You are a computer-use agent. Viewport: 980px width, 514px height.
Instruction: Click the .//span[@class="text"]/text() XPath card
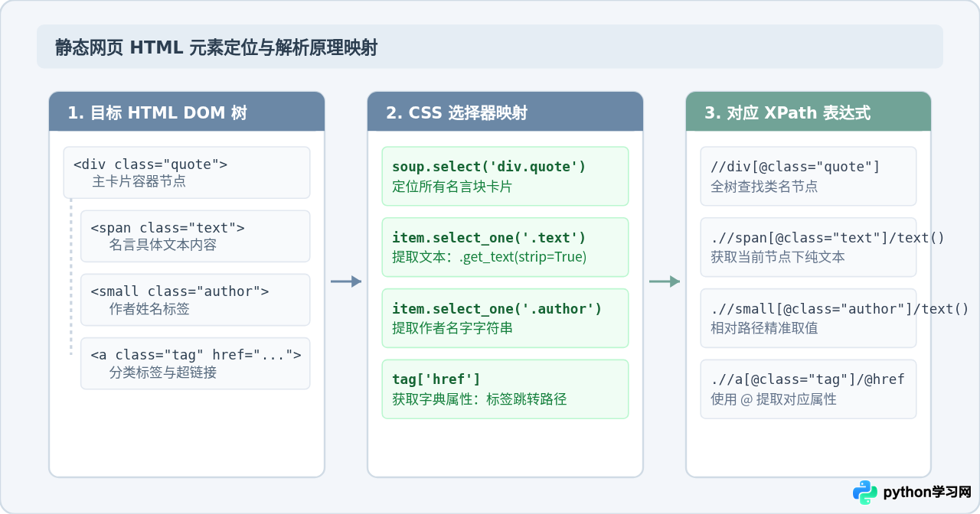(x=808, y=247)
